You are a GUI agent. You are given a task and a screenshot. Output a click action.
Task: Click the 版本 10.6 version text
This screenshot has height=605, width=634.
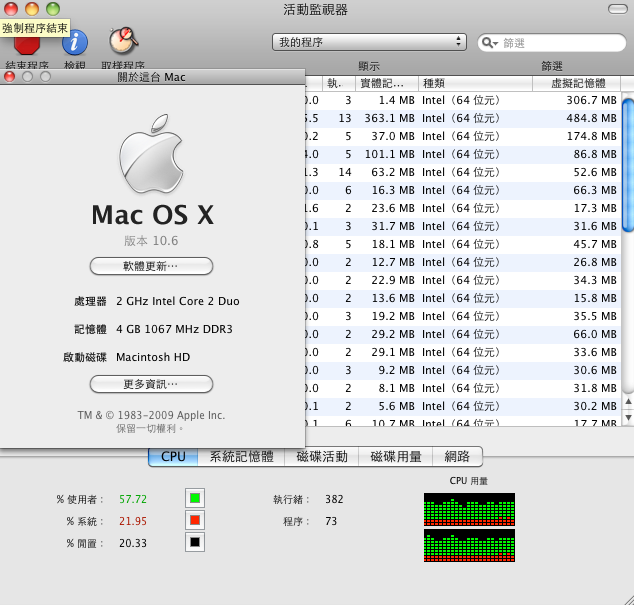(151, 241)
